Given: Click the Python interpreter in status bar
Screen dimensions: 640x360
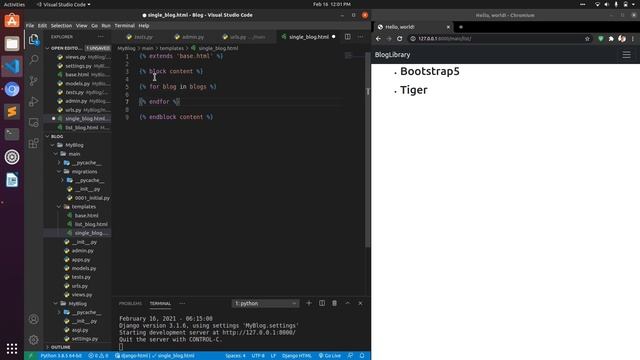Looking at the screenshot, I should click(61, 356).
